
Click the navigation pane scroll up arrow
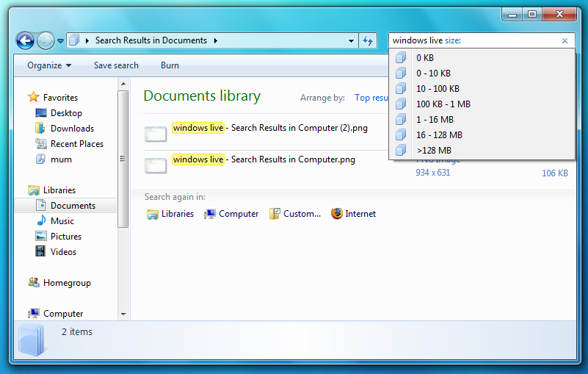[x=123, y=84]
